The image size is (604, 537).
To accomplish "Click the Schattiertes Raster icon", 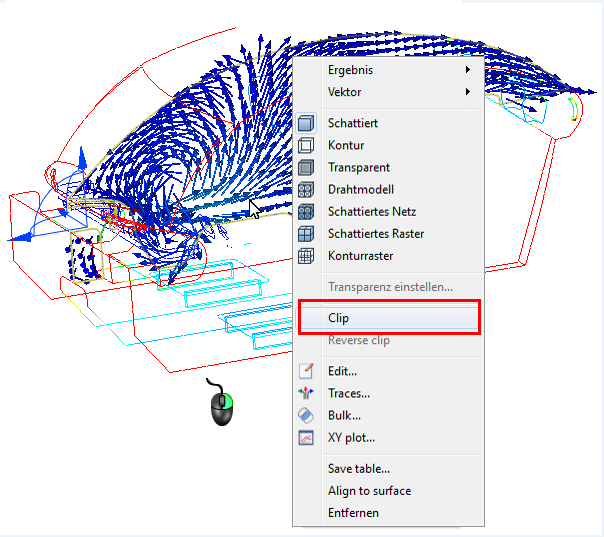I will 306,234.
